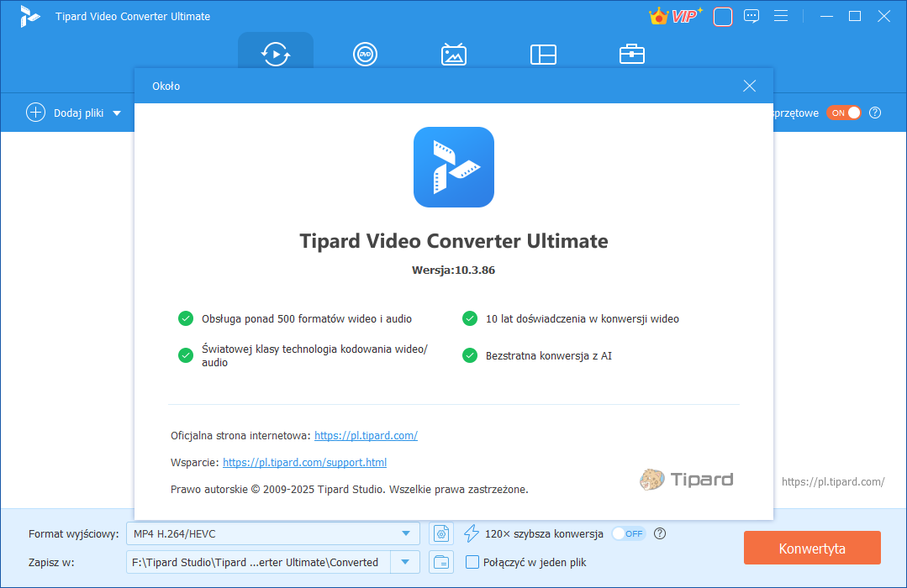Click the Dodaj pliki plus icon
This screenshot has height=588, width=907.
pos(35,113)
